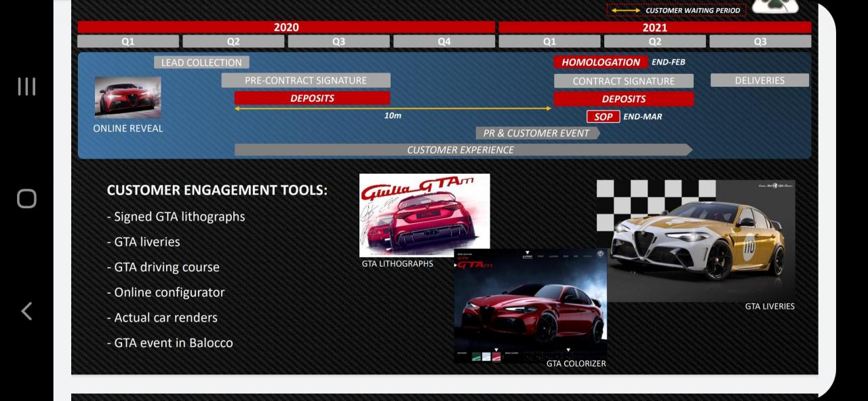The image size is (868, 401).
Task: Tap the signed GTA lithograph sketch
Action: click(x=424, y=214)
